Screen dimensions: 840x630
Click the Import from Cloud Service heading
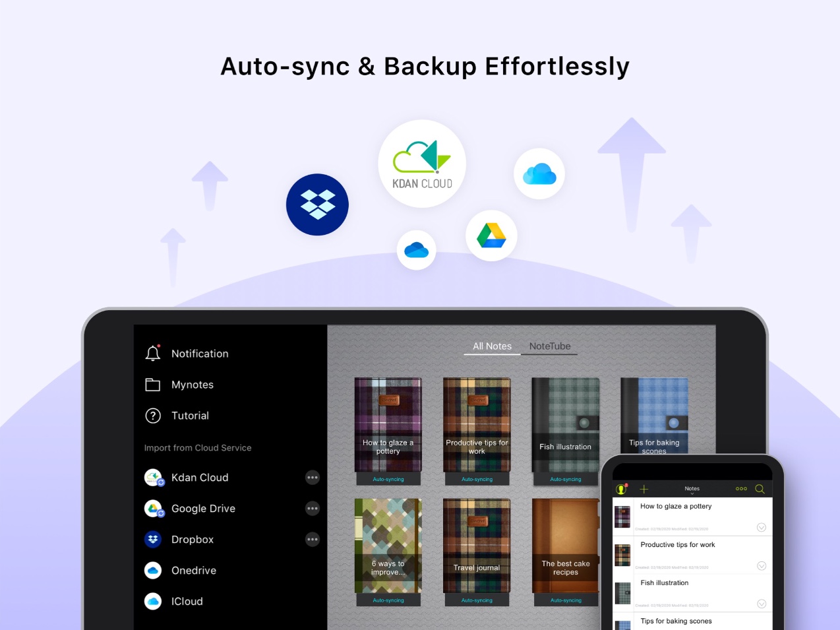coord(198,448)
